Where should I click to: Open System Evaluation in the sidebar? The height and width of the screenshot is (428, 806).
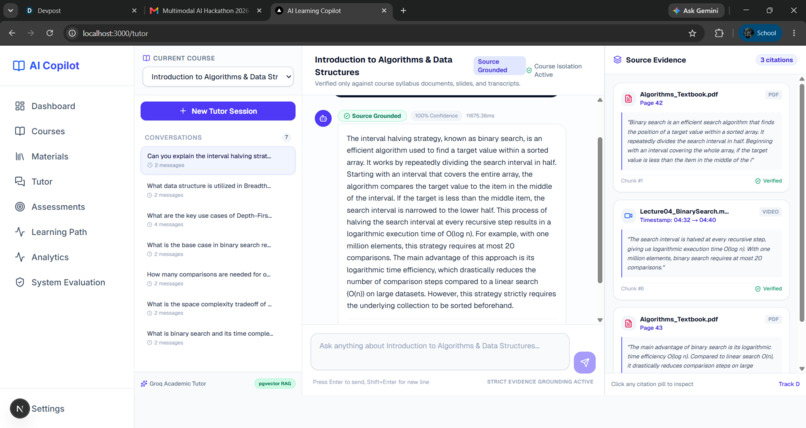click(x=60, y=282)
